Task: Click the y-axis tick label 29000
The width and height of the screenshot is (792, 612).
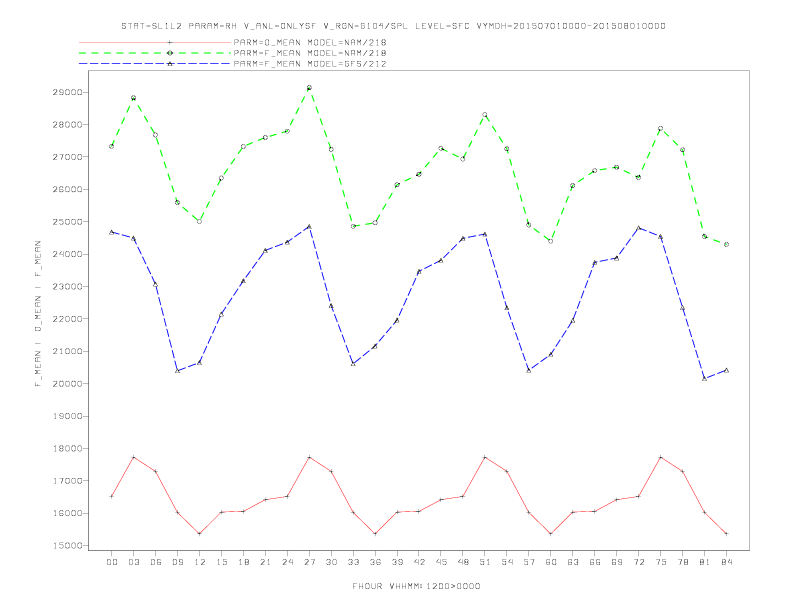Action: (68, 92)
